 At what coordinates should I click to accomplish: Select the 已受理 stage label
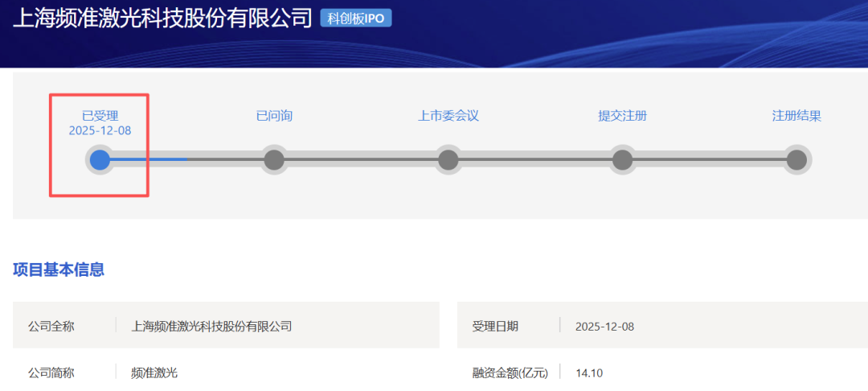100,116
